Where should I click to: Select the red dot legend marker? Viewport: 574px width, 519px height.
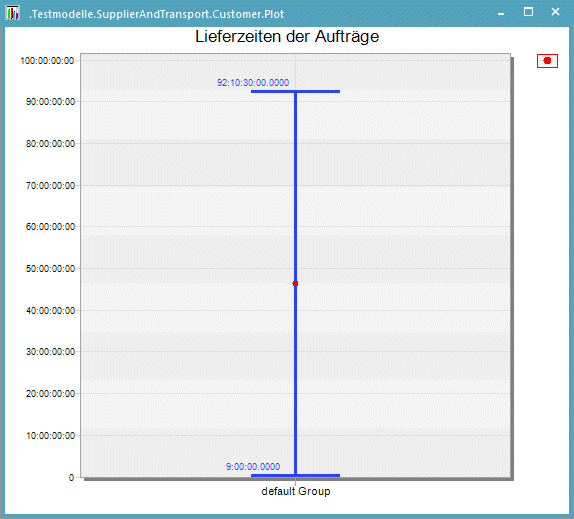click(x=547, y=61)
